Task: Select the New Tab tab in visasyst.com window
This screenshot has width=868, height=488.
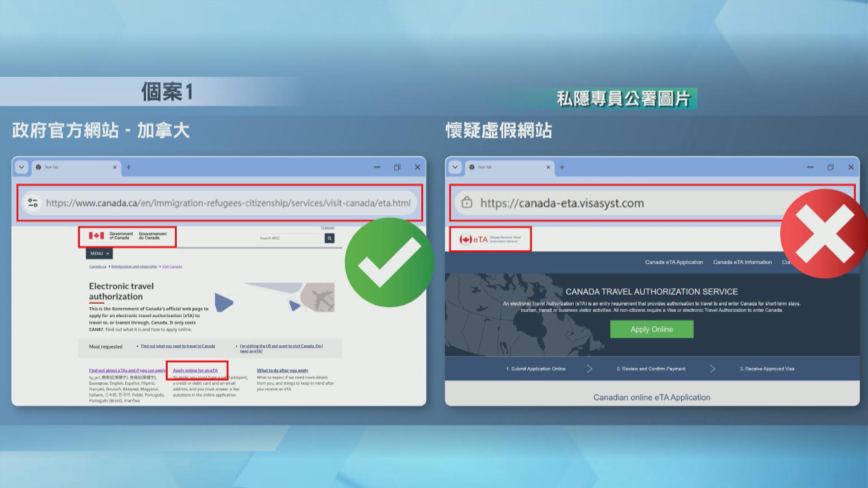Action: [509, 167]
